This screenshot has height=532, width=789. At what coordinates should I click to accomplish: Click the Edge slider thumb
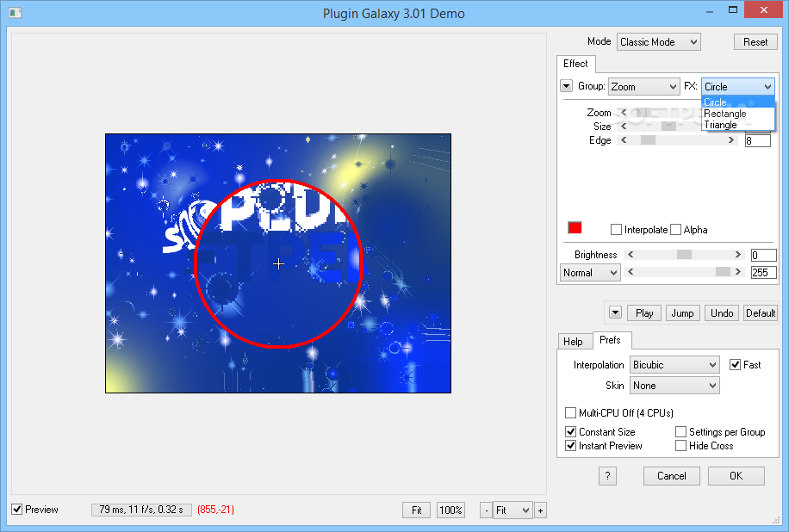[x=648, y=140]
